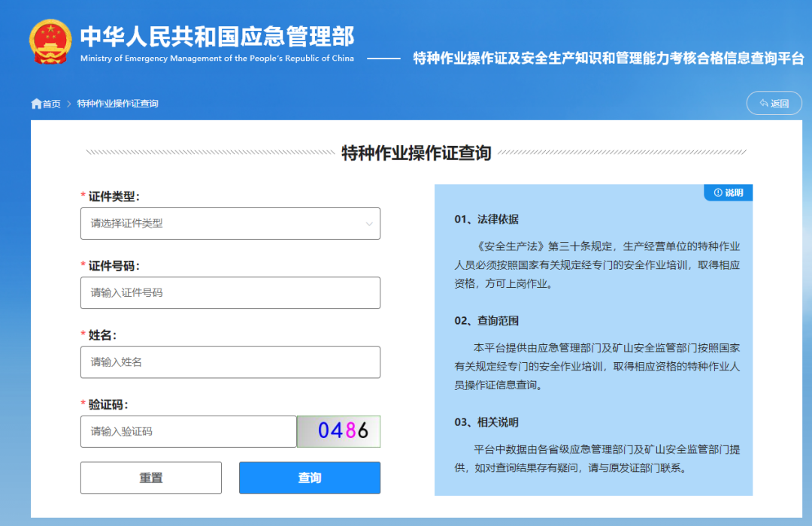The width and height of the screenshot is (812, 526).
Task: Click the home icon in breadcrumb
Action: (36, 103)
